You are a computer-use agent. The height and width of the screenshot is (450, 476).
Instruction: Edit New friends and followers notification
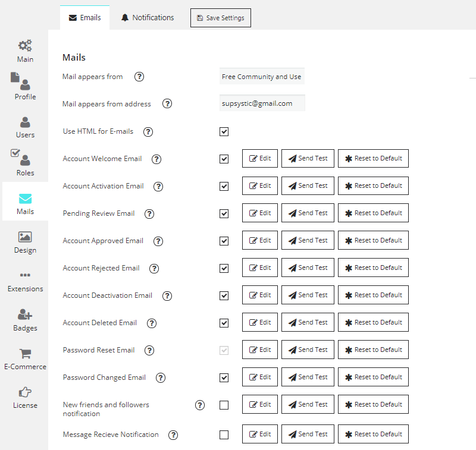click(260, 404)
